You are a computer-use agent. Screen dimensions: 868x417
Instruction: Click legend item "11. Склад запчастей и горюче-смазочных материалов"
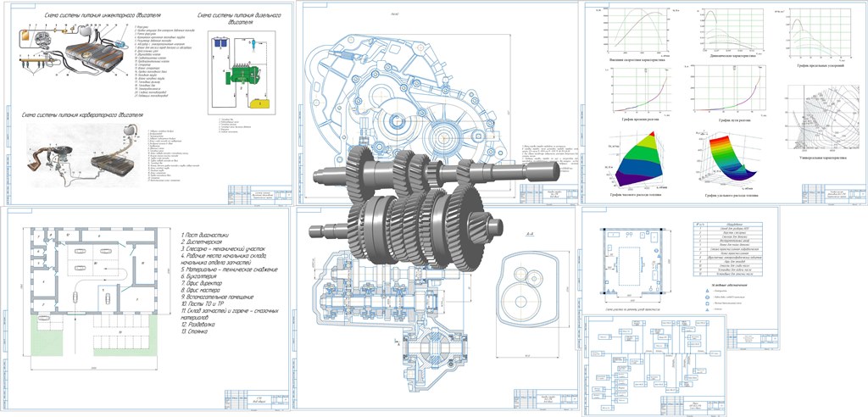tap(230, 314)
